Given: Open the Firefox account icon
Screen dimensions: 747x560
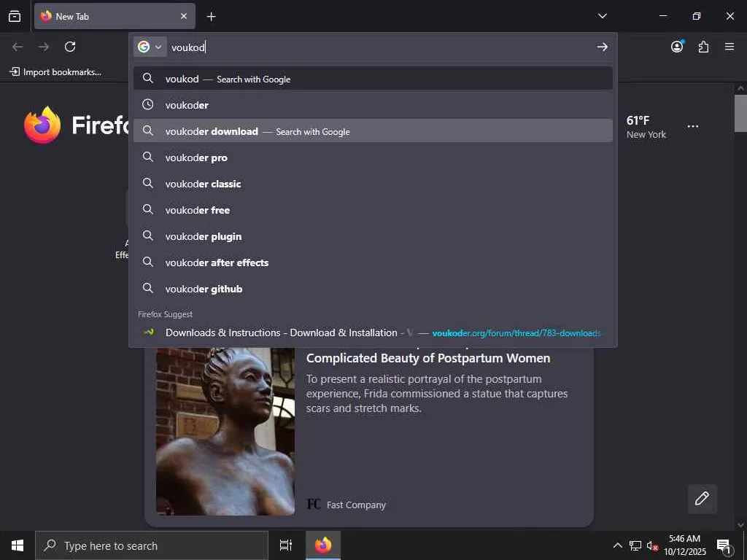Looking at the screenshot, I should click(677, 46).
